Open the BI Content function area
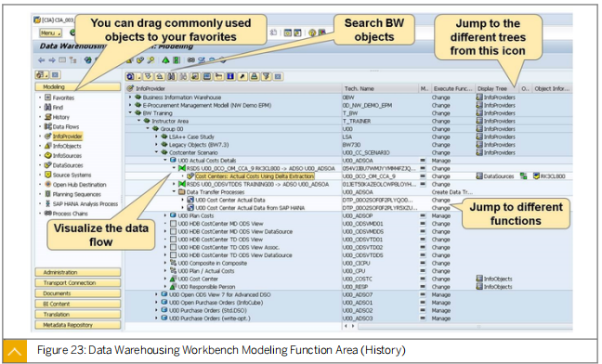Viewport: 602px width, 364px height. click(x=77, y=304)
